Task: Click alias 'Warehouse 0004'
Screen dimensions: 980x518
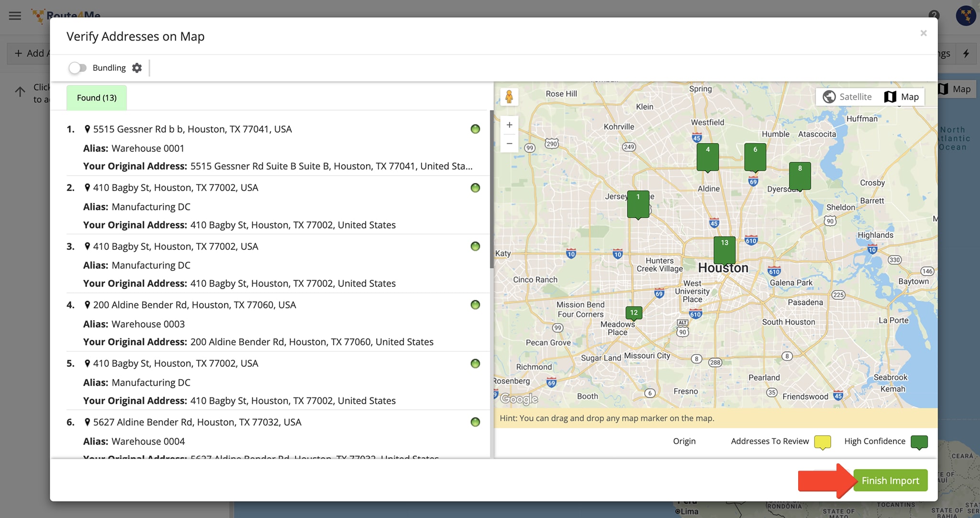Action: [x=148, y=441]
